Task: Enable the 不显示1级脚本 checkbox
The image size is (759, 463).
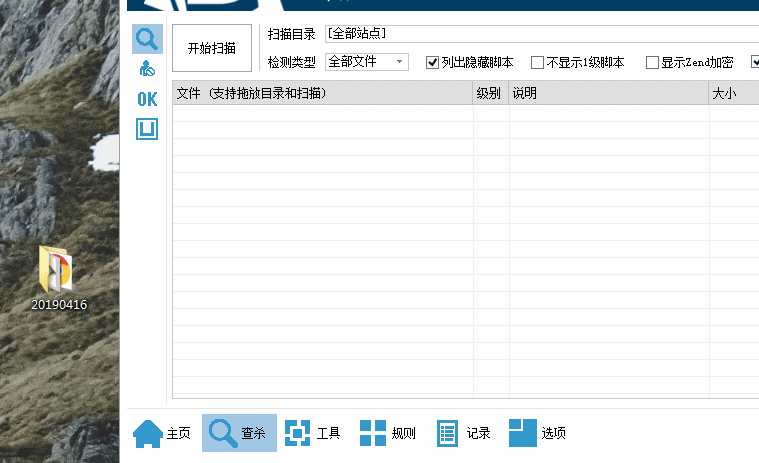Action: coord(538,63)
